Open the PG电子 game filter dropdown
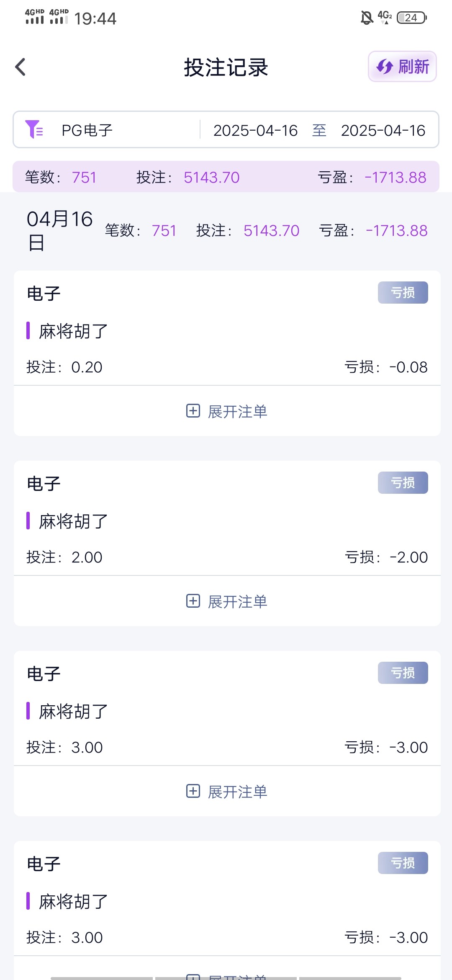Viewport: 452px width, 980px height. pyautogui.click(x=87, y=130)
